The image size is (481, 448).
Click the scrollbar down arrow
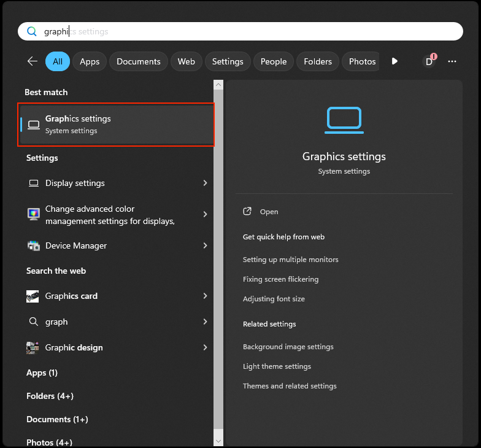218,441
